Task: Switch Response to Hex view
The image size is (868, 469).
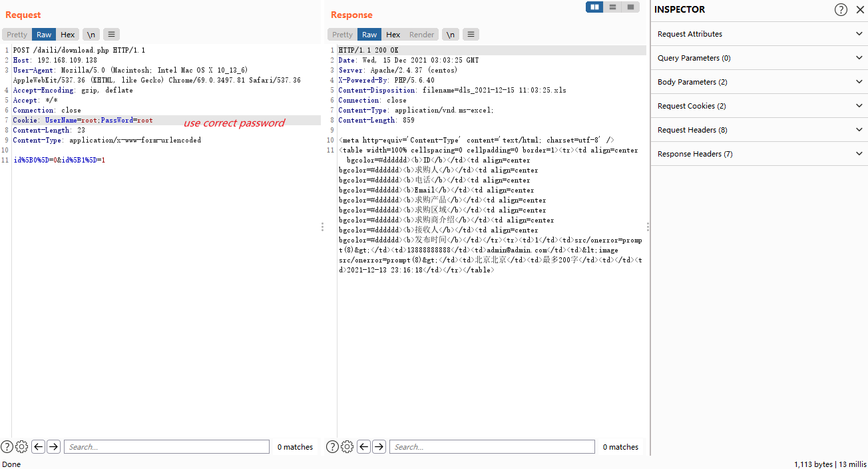Action: coord(393,35)
